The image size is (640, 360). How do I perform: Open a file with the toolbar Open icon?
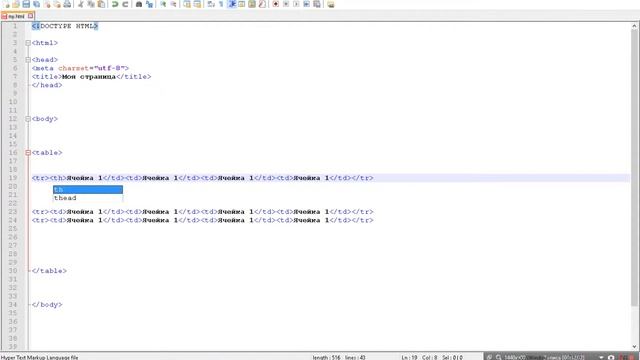(x=16, y=4)
